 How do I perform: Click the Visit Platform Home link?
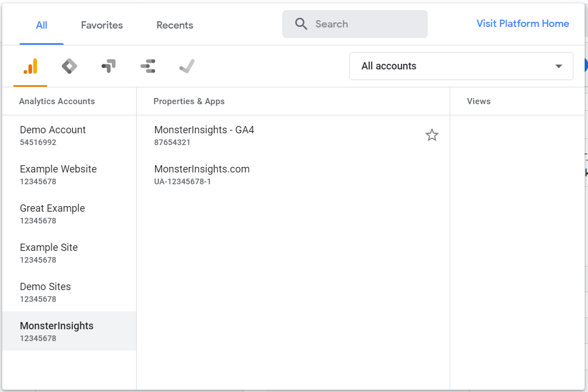pyautogui.click(x=522, y=23)
